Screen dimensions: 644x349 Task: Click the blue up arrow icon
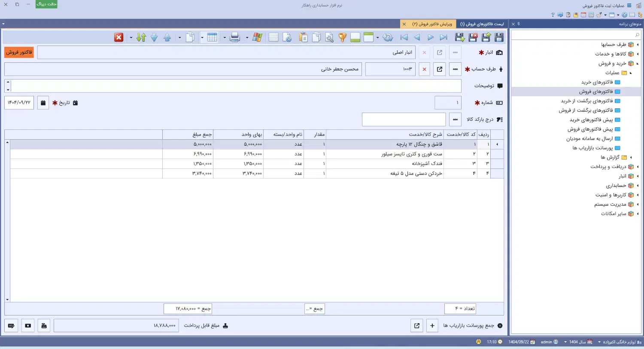point(167,37)
